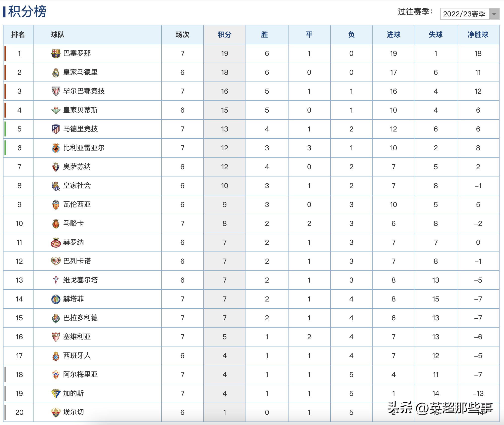This screenshot has height=425, width=504.
Task: Click the Girona crest icon
Action: point(56,243)
